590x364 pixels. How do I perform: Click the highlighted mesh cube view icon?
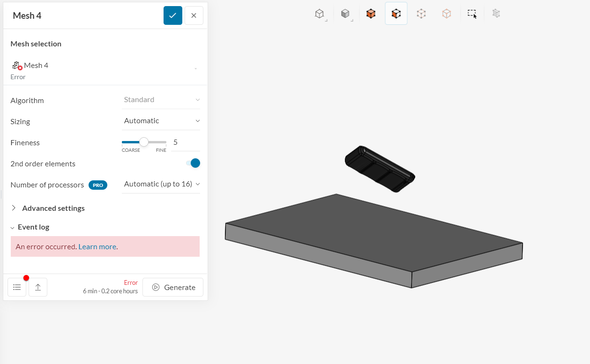tap(396, 14)
